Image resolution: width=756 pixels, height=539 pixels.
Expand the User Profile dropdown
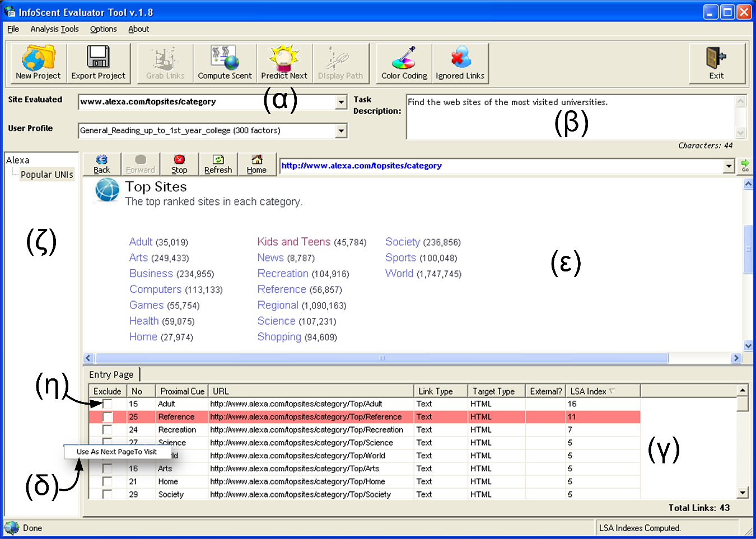(x=341, y=131)
